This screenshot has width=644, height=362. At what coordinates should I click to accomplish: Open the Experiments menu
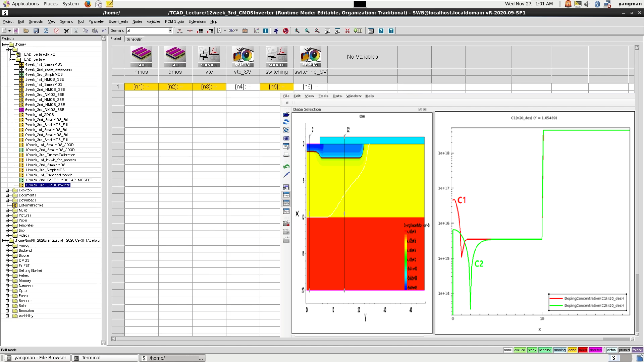click(118, 21)
